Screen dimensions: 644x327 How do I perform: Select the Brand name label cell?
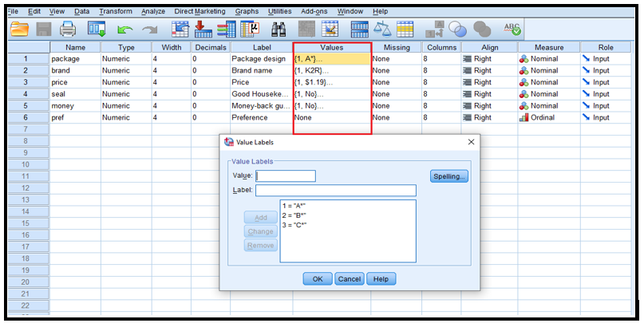click(x=262, y=70)
